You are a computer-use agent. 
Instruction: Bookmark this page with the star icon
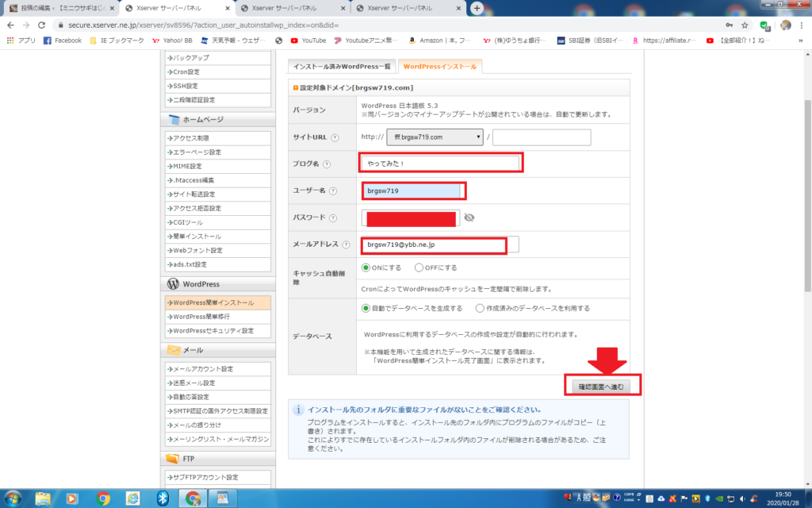click(745, 25)
